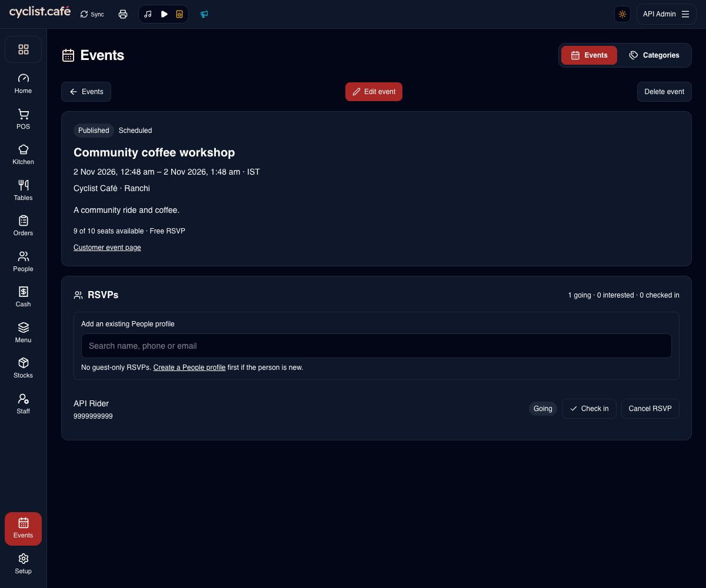Start playback with the play icon
This screenshot has width=706, height=588.
click(x=164, y=14)
